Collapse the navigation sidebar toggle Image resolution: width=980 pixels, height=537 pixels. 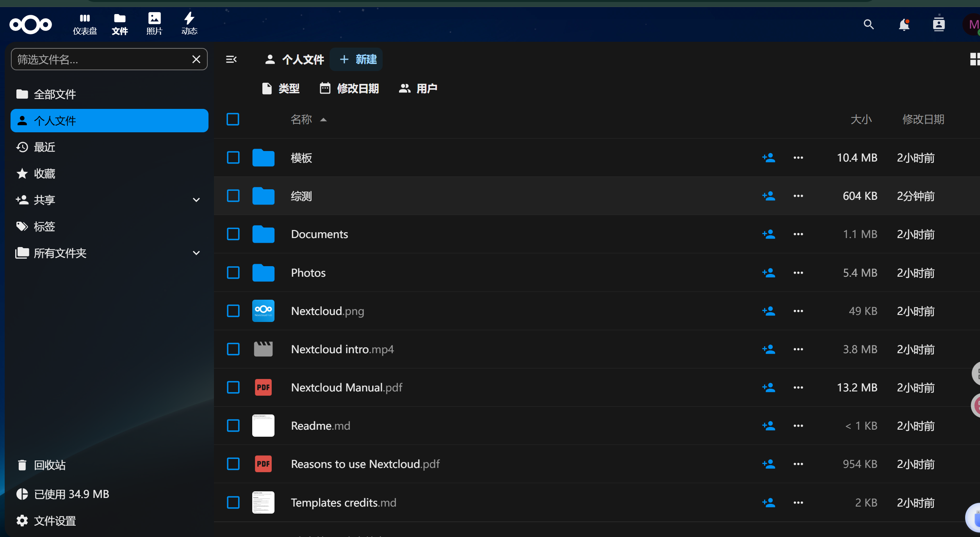pyautogui.click(x=231, y=59)
